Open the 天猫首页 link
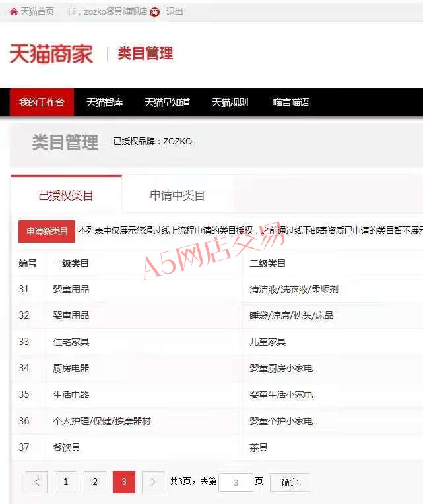Screen dimensions: 423x504 point(37,12)
